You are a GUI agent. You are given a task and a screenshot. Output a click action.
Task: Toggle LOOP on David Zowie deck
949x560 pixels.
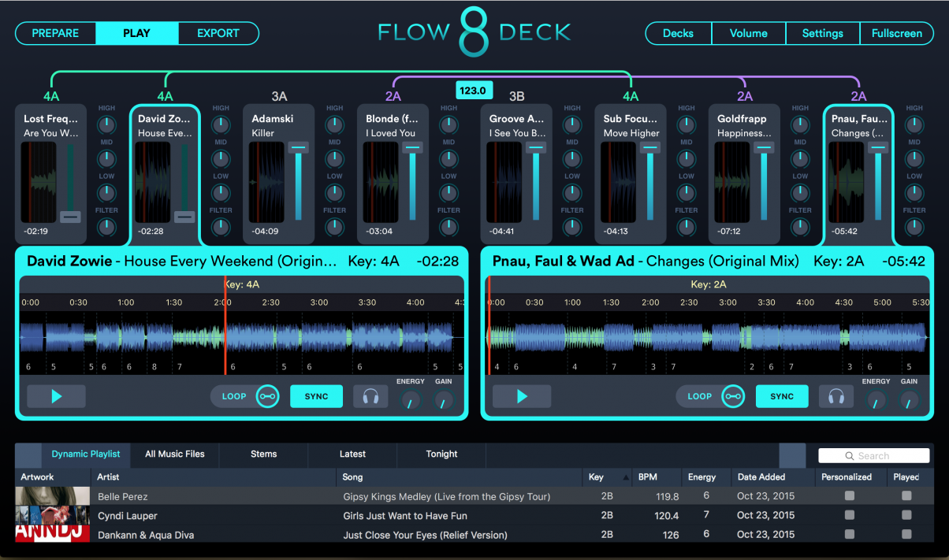(233, 396)
